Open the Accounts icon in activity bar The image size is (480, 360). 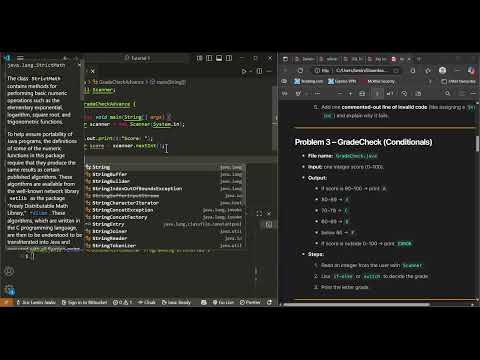point(9,271)
